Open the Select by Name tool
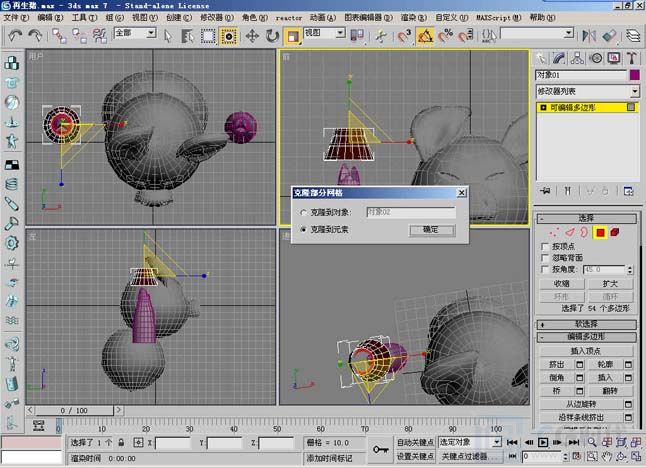This screenshot has height=468, width=646. (187, 36)
